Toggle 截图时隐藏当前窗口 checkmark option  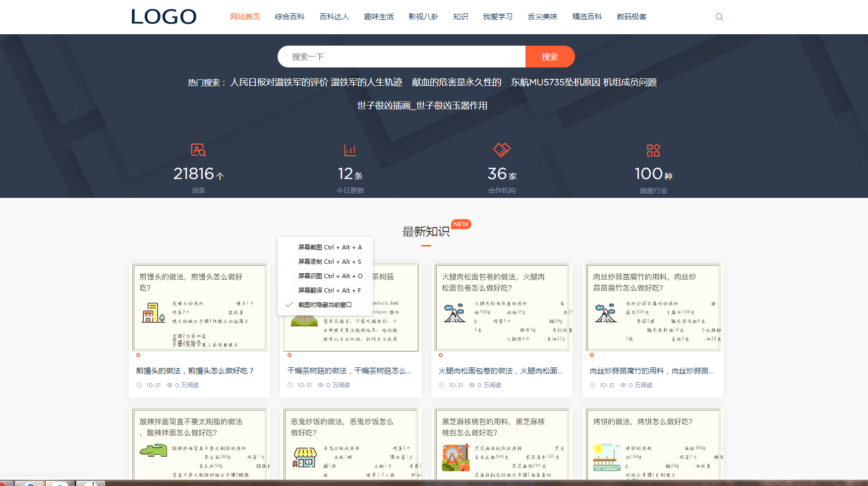tap(325, 305)
